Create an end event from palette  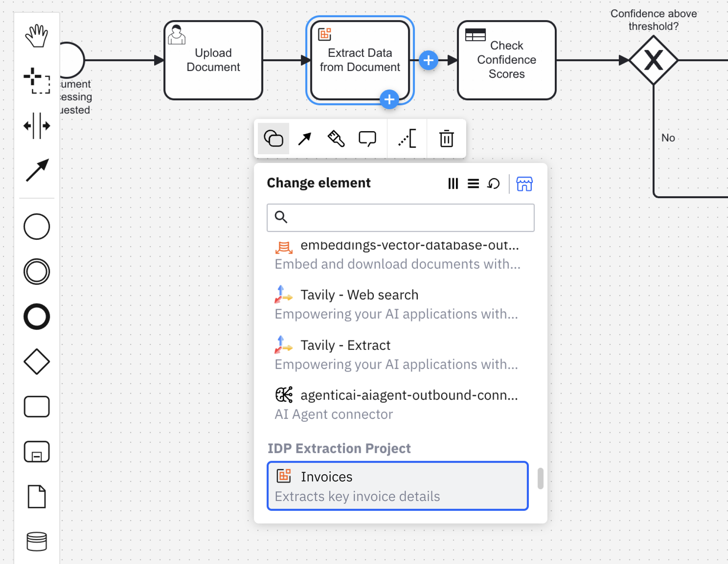coord(37,317)
